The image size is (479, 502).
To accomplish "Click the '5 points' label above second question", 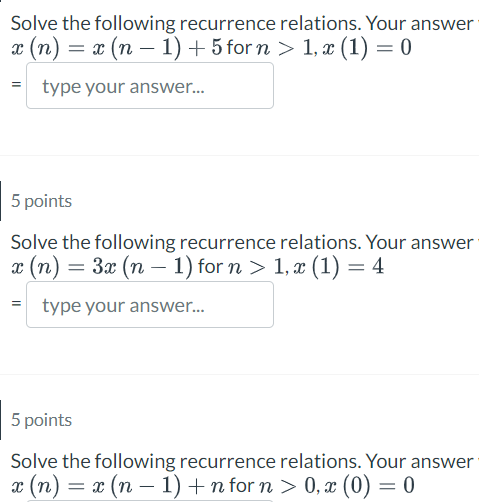I will click(x=41, y=201).
